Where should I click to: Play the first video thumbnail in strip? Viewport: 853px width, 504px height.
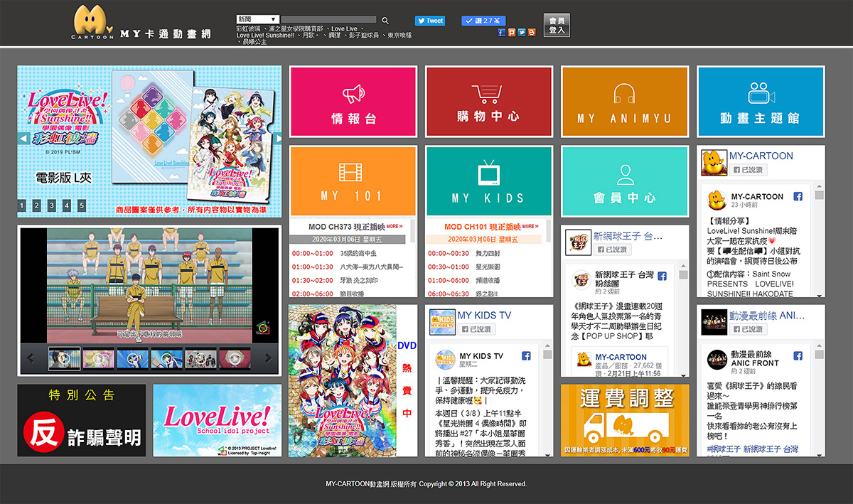point(65,358)
